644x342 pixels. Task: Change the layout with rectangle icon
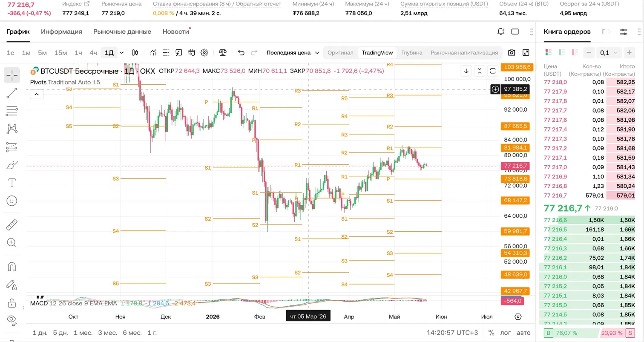(x=515, y=32)
